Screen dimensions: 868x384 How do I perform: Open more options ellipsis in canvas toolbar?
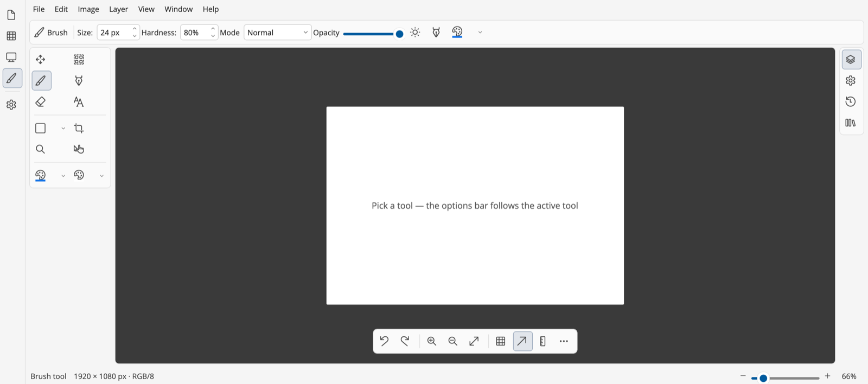(x=564, y=341)
